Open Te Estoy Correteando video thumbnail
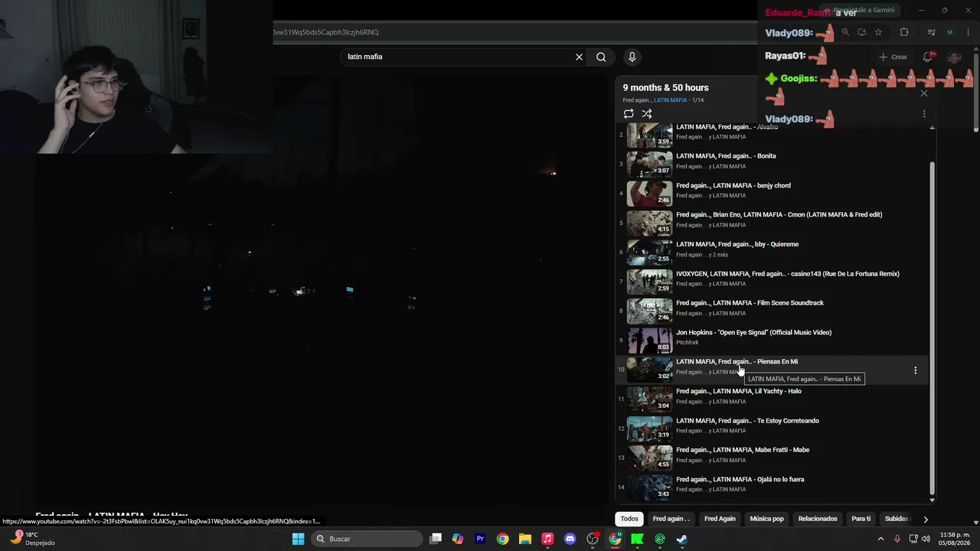Screen dimensions: 980x551 pyautogui.click(x=650, y=429)
